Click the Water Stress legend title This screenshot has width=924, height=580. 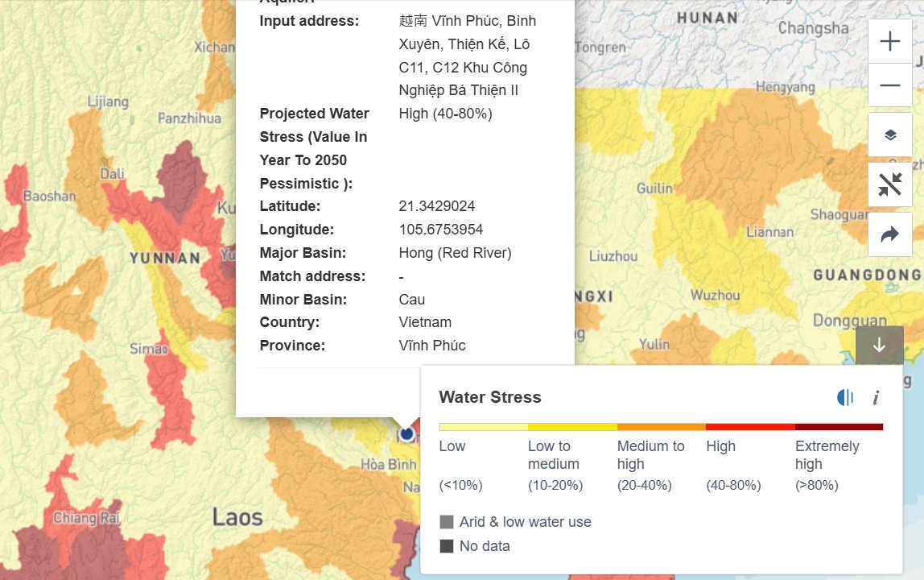pyautogui.click(x=489, y=397)
